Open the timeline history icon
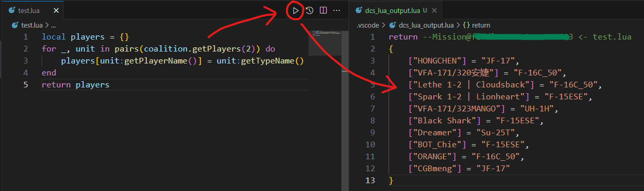 [x=310, y=10]
